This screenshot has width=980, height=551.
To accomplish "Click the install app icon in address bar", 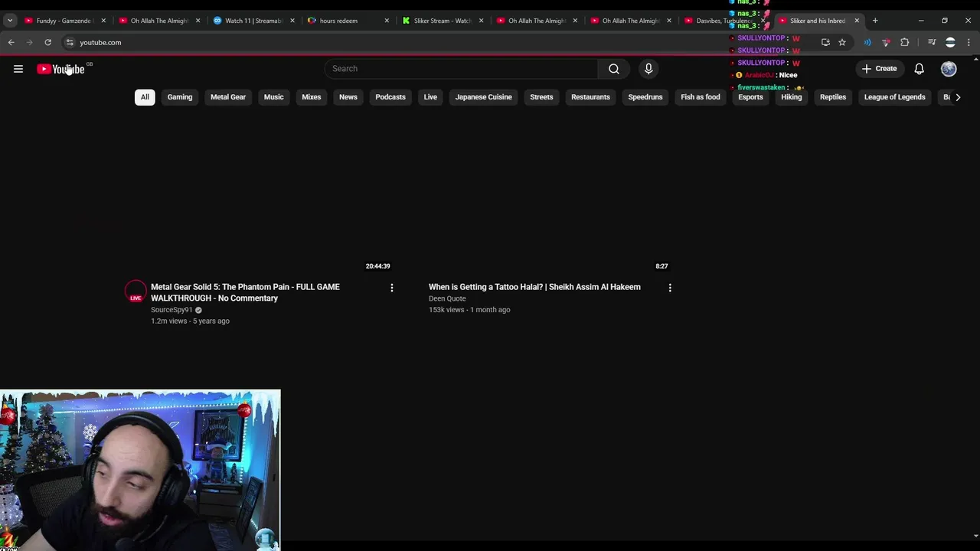I will 825,42.
